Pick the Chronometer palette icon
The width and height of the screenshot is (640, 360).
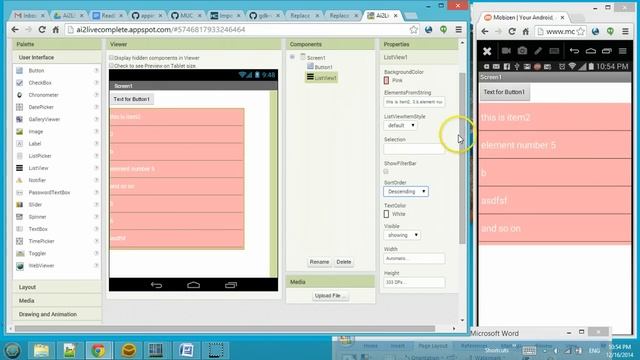pyautogui.click(x=20, y=95)
